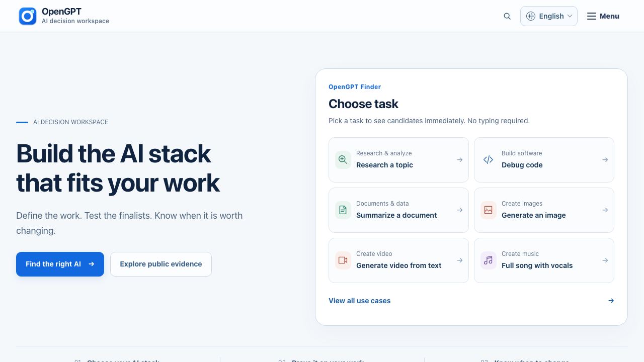The image size is (644, 362).
Task: Click the Full song music note icon
Action: [489, 260]
